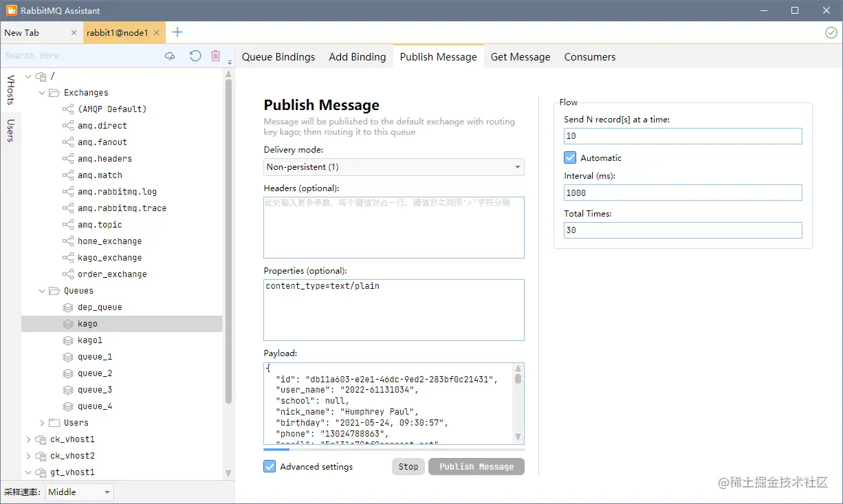The height and width of the screenshot is (504, 843).
Task: Click the queue icon beside dep_queue
Action: [68, 307]
